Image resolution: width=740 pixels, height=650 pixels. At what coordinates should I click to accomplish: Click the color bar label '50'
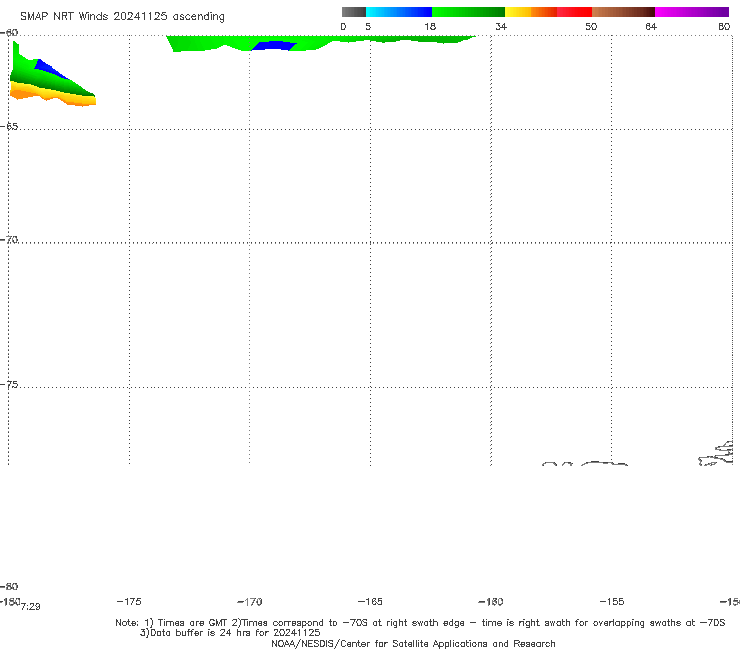(591, 27)
